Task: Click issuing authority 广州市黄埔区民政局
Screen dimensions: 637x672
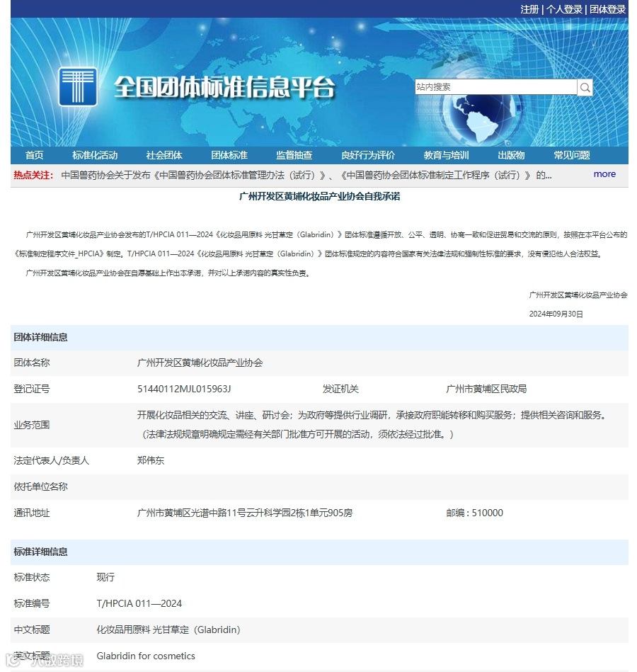Action: click(x=486, y=389)
